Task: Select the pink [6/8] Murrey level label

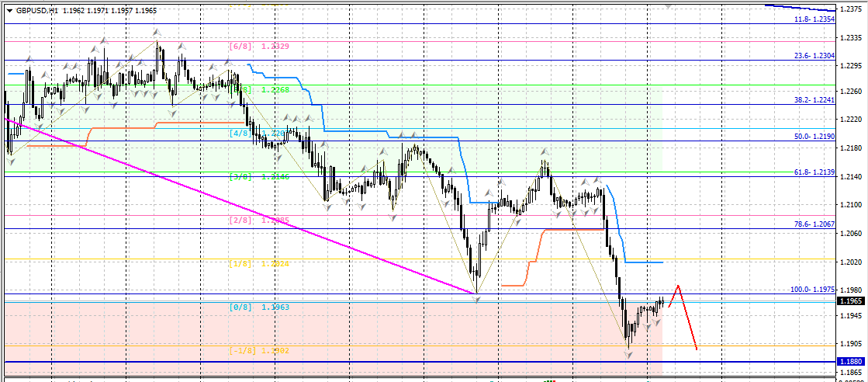Action: pyautogui.click(x=259, y=47)
